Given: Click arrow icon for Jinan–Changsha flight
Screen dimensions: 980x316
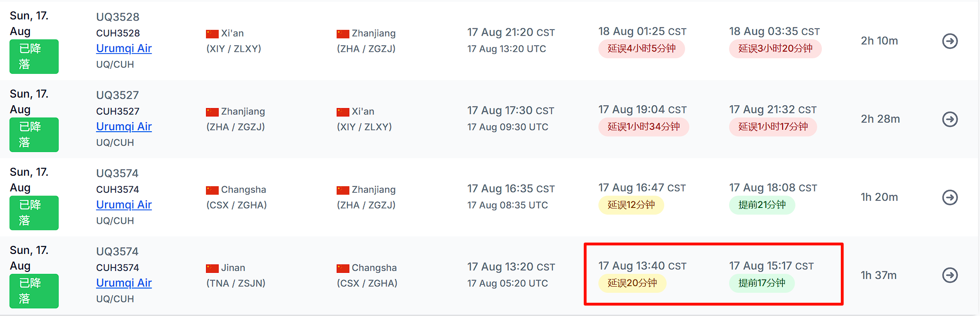Looking at the screenshot, I should [x=950, y=275].
